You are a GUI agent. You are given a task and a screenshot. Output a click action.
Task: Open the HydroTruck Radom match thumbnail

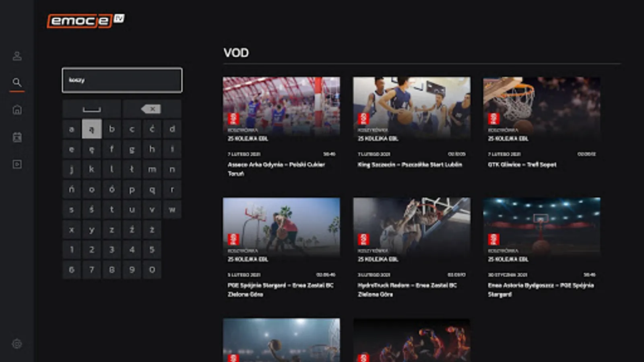tap(412, 230)
